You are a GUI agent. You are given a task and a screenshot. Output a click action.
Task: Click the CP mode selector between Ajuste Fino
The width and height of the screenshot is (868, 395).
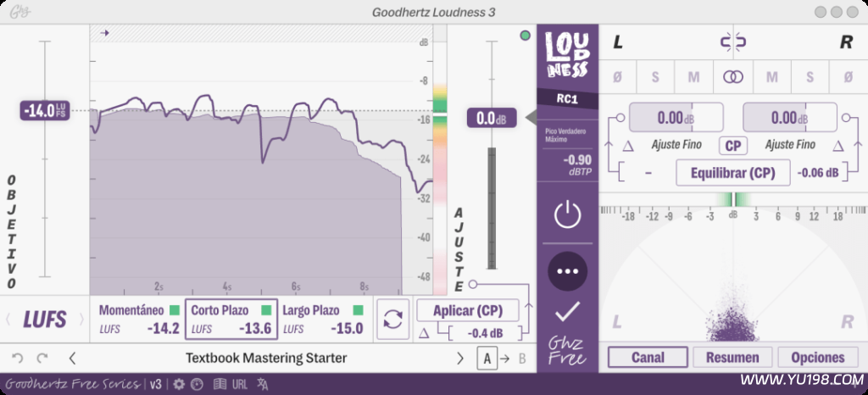pos(733,146)
